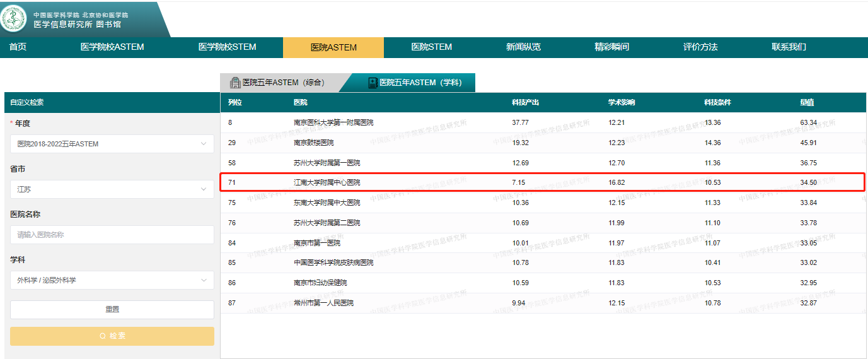The width and height of the screenshot is (868, 359).
Task: Open the 学科 discipline dropdown
Action: tap(112, 280)
